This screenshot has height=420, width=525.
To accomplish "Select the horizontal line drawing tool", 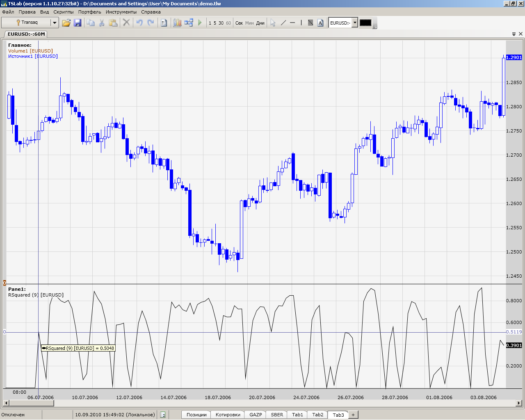I will tap(292, 23).
